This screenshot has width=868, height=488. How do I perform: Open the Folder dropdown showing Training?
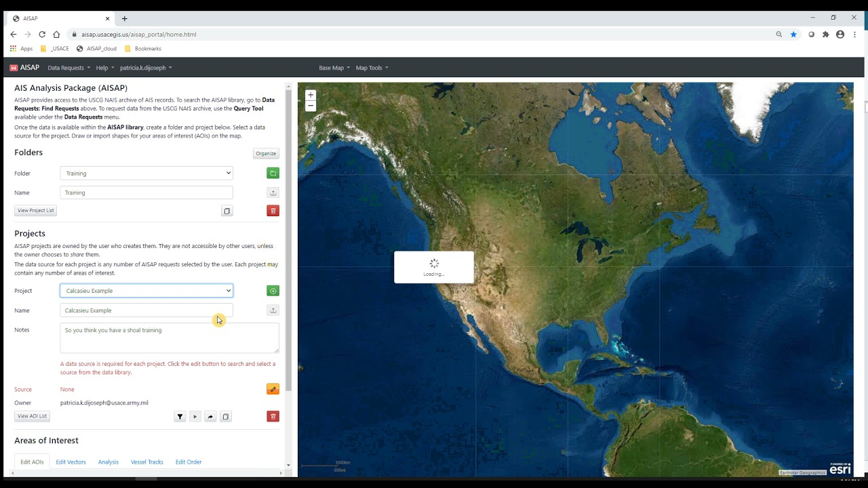pos(146,174)
